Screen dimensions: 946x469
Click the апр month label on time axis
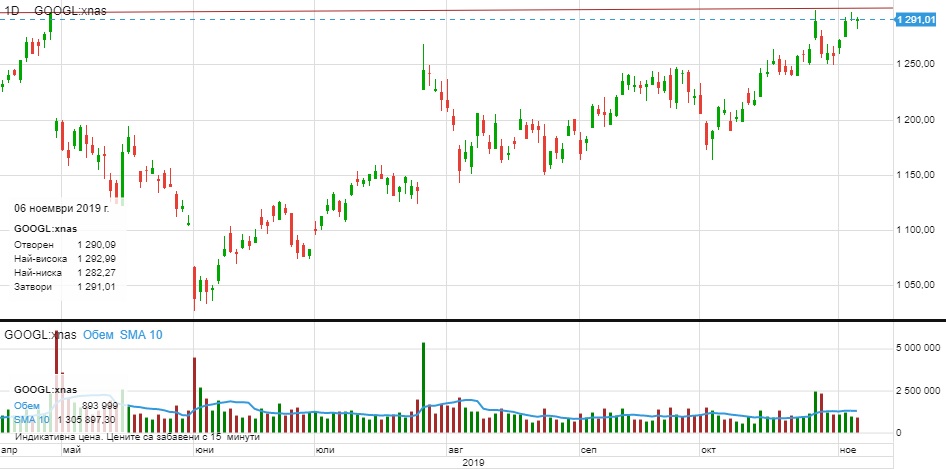point(8,450)
